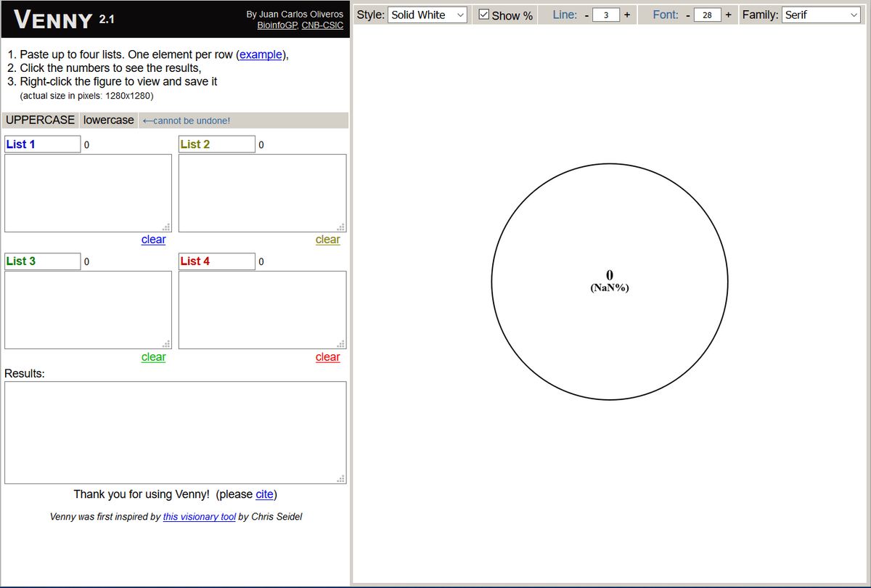Click the Results text area

(x=175, y=433)
